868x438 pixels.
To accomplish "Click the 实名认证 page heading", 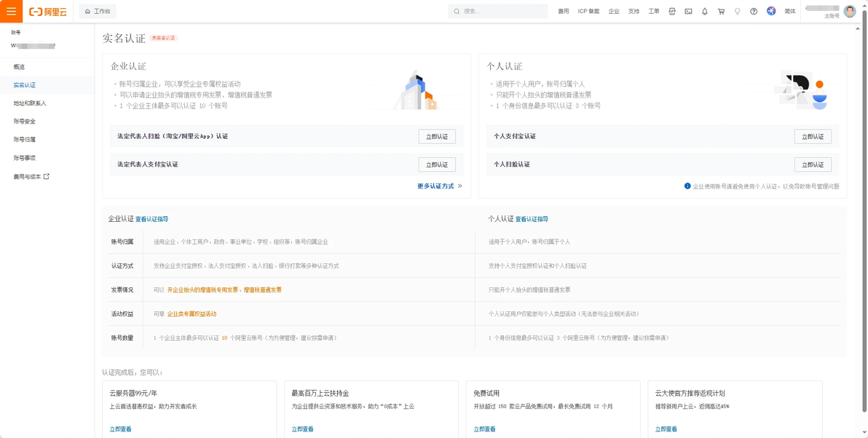I will click(x=124, y=38).
